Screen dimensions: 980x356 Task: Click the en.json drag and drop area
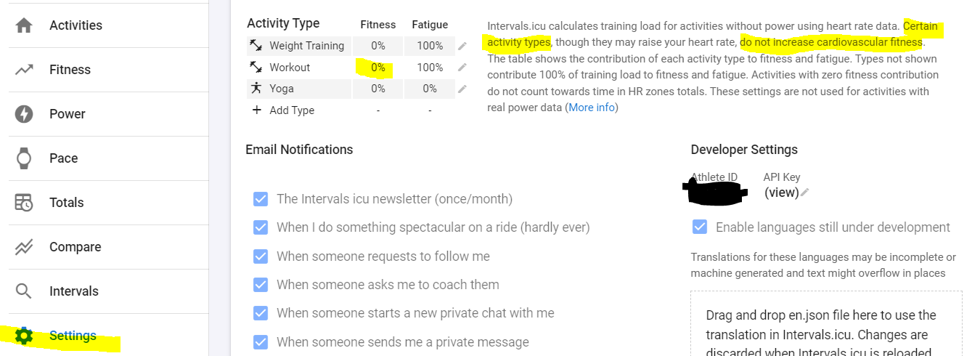point(826,324)
